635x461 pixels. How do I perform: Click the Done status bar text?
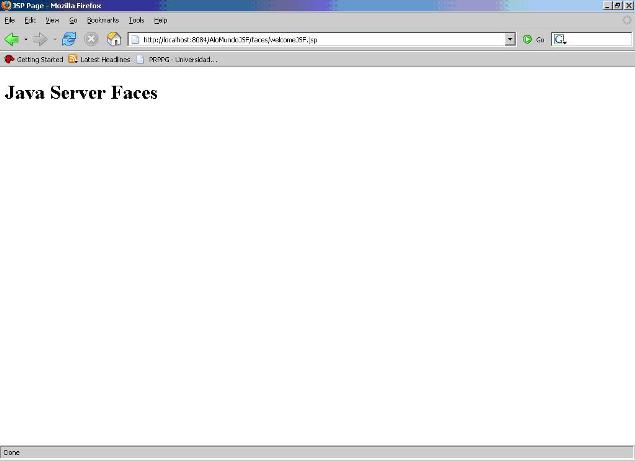(11, 452)
